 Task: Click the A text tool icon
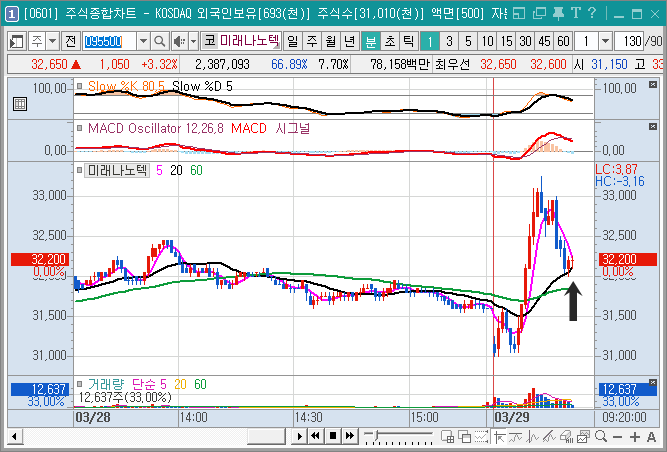click(x=651, y=437)
